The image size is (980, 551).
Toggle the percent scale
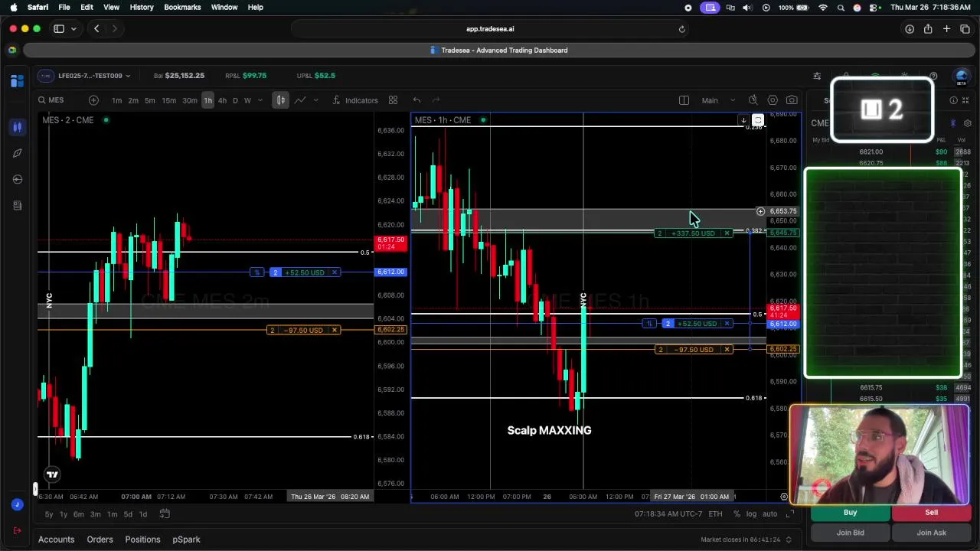[737, 514]
